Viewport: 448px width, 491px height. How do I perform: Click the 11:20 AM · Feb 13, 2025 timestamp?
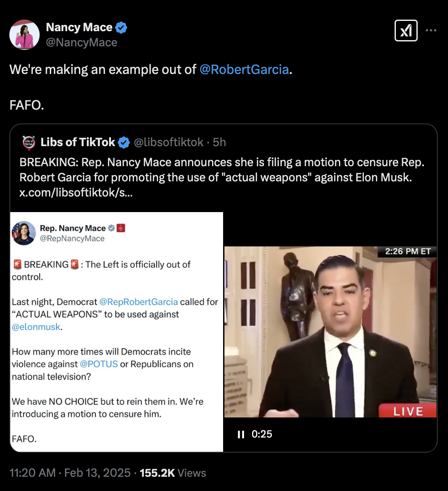pyautogui.click(x=70, y=473)
